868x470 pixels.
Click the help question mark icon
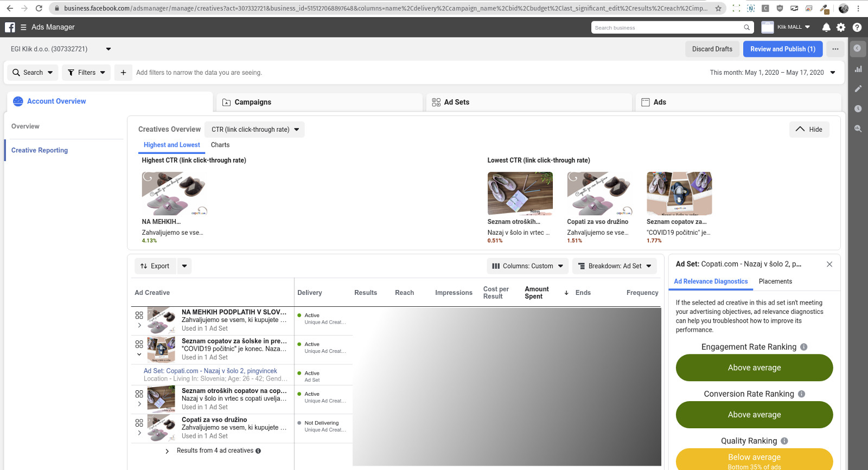[857, 27]
